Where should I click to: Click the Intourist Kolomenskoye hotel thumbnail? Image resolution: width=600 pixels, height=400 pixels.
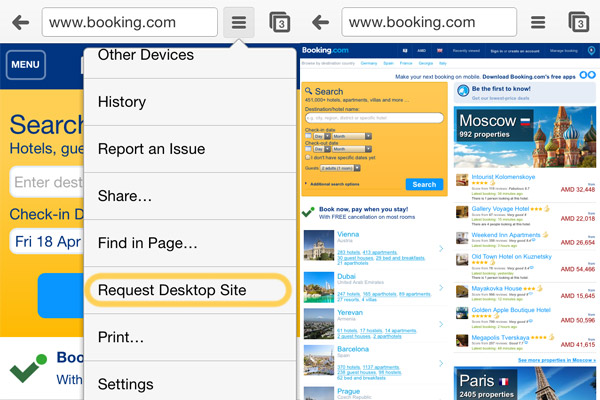(462, 180)
